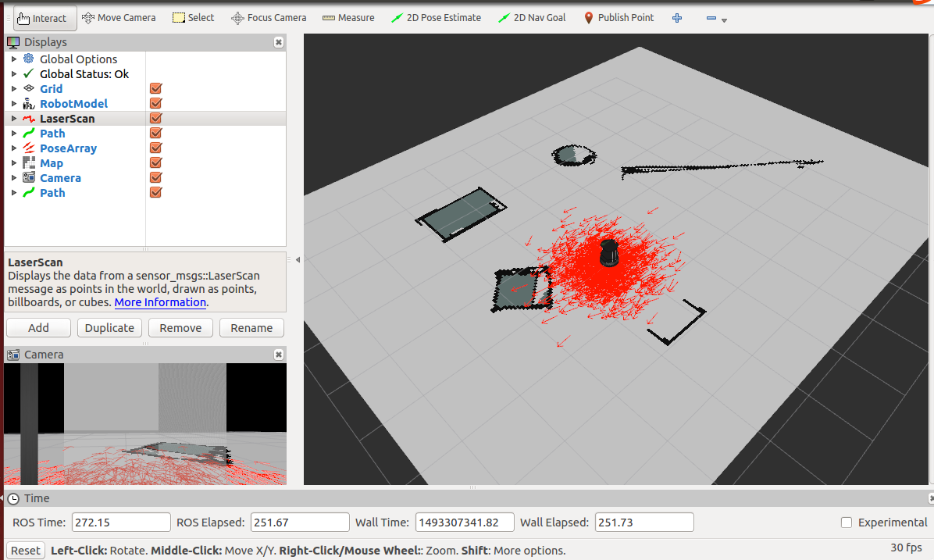This screenshot has height=560, width=934.
Task: Click the blue minus remove-tool icon
Action: (711, 18)
